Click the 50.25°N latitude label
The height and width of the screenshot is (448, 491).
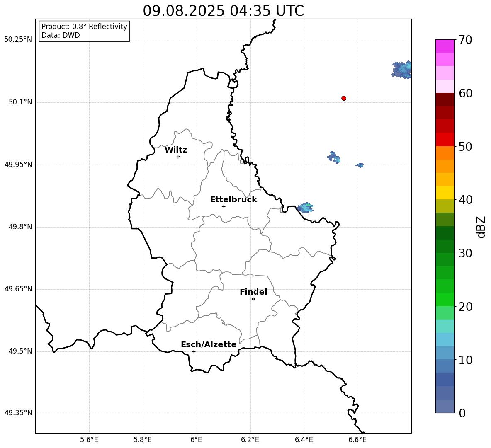click(18, 40)
